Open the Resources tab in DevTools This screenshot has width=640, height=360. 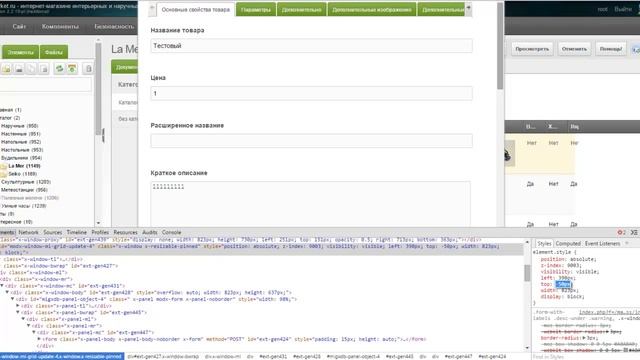[x=125, y=232]
